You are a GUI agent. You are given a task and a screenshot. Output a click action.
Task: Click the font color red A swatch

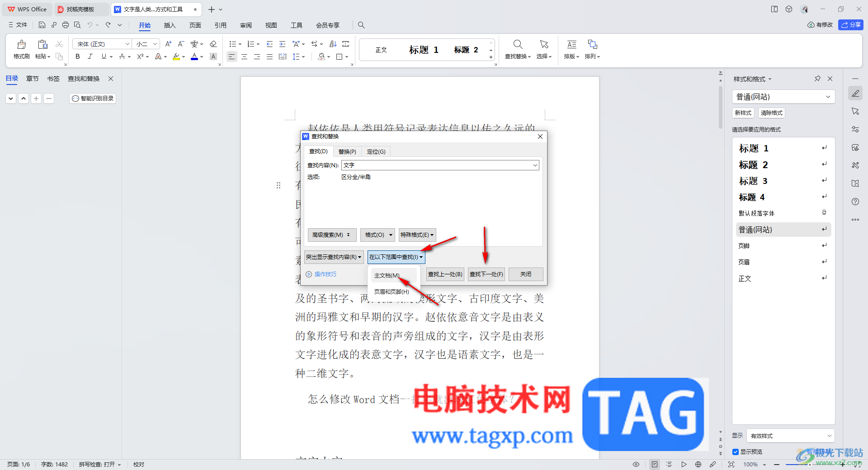[x=194, y=56]
